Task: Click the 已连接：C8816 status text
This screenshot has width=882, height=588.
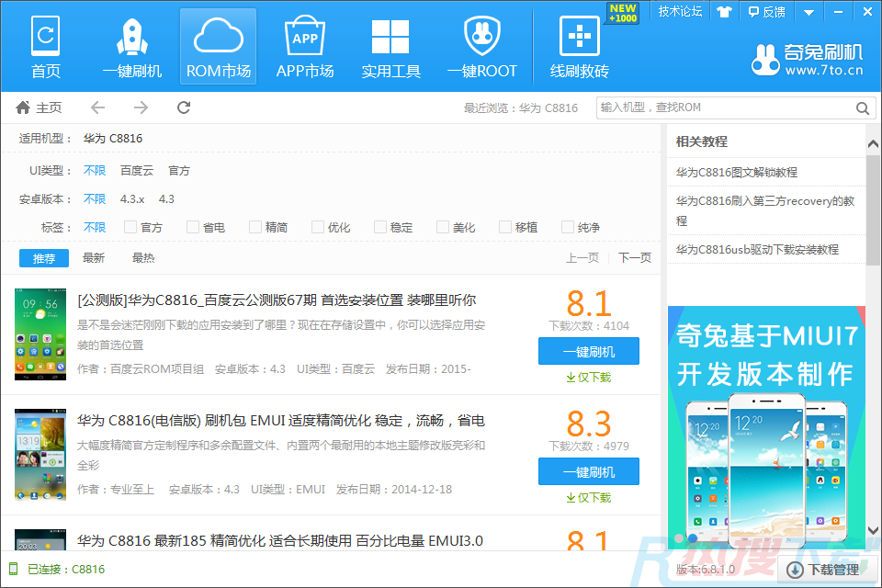Action: tap(66, 569)
